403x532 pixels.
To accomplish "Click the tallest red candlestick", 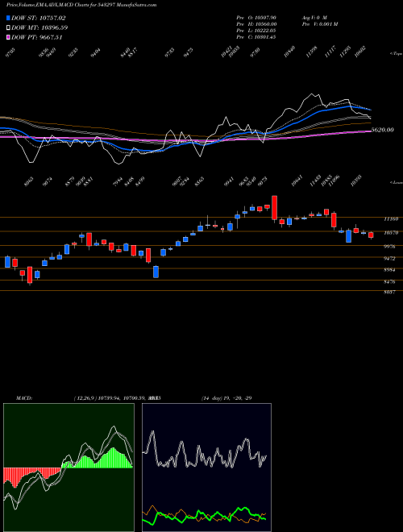I will pyautogui.click(x=274, y=208).
